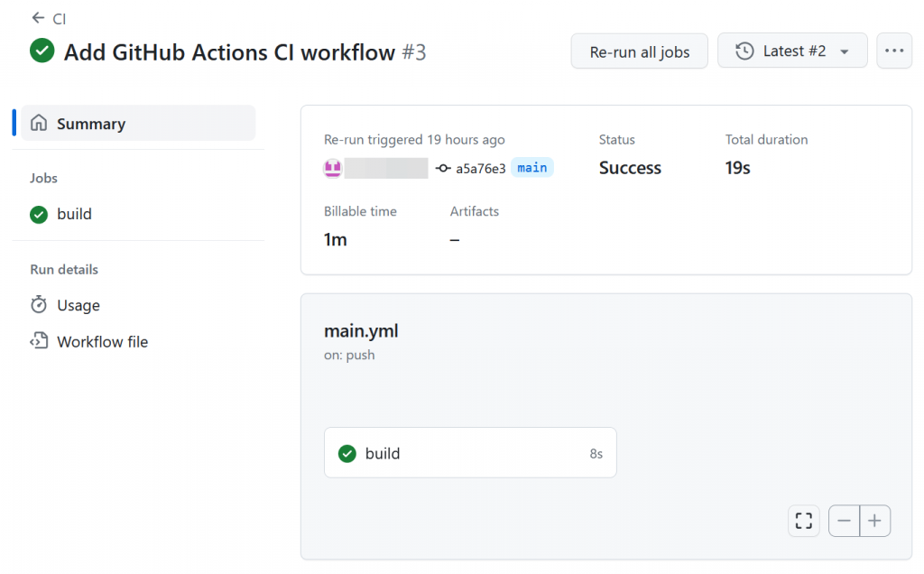Image resolution: width=924 pixels, height=574 pixels.
Task: Click the dropdown caret on Latest #2
Action: (845, 52)
